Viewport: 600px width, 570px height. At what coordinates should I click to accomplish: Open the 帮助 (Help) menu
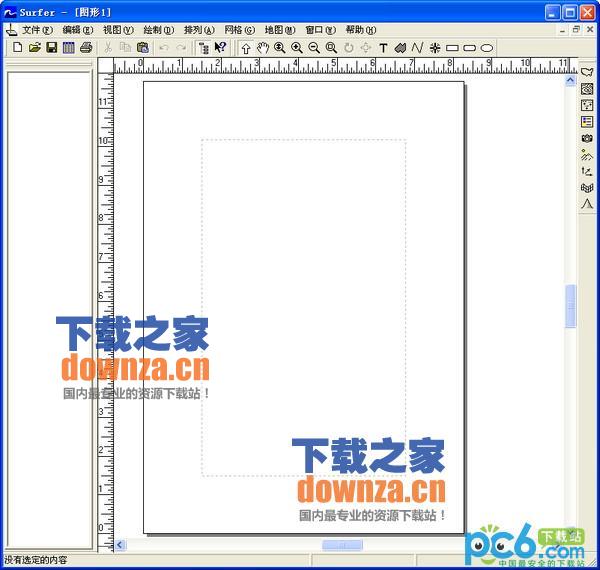pos(360,30)
